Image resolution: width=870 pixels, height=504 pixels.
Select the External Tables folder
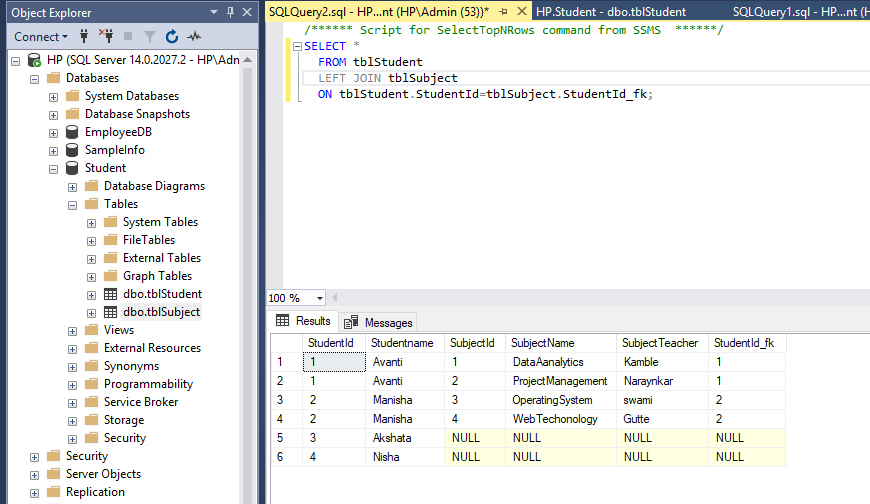point(162,258)
